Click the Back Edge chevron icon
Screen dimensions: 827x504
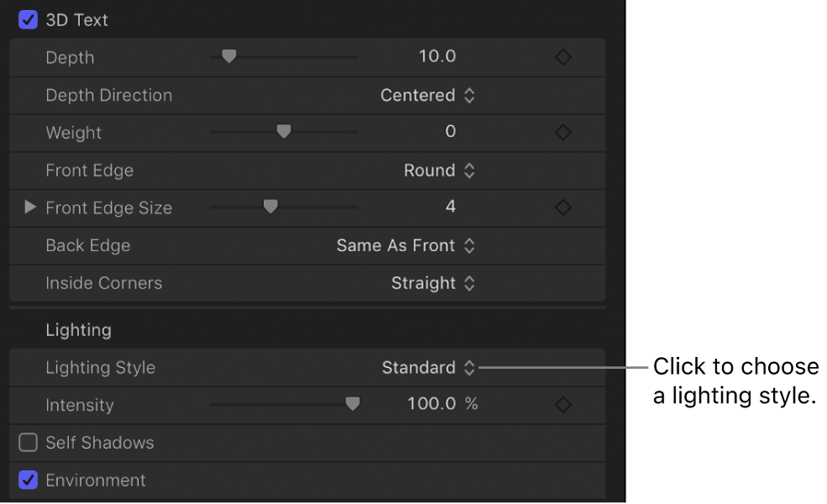(x=470, y=245)
